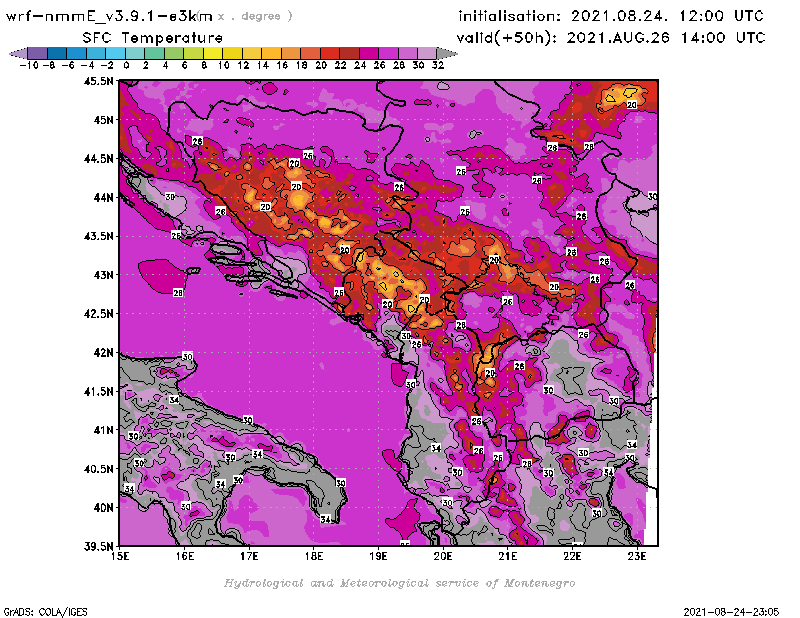Click the '32' value under the legend
Viewport: 800px width, 618px height.
coord(438,65)
